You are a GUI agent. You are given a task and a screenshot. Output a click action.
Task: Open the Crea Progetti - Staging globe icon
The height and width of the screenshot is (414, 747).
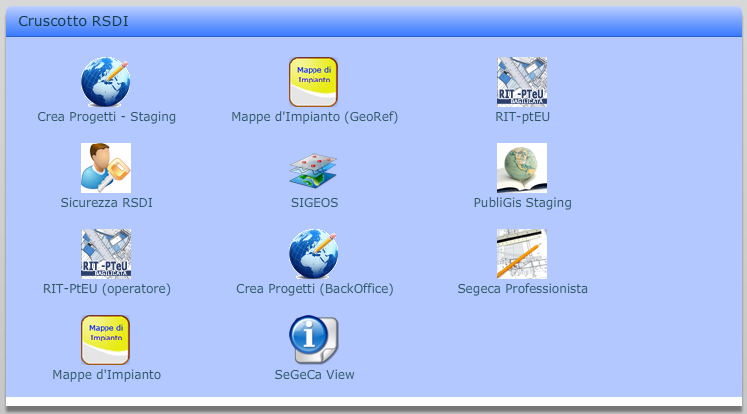click(x=106, y=82)
